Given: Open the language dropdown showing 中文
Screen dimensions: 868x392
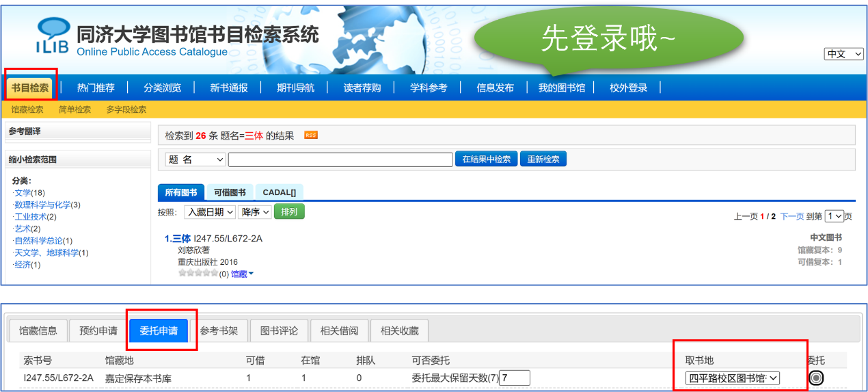Looking at the screenshot, I should (844, 54).
